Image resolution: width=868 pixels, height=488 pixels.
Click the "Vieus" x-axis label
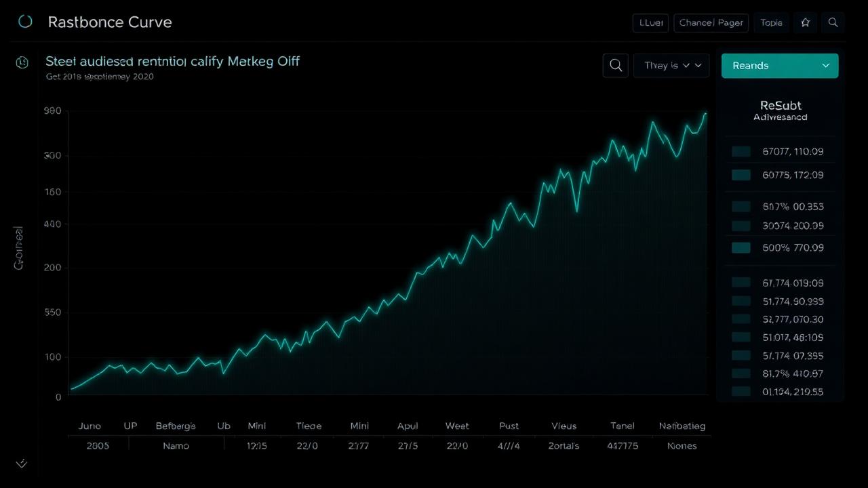pos(564,426)
